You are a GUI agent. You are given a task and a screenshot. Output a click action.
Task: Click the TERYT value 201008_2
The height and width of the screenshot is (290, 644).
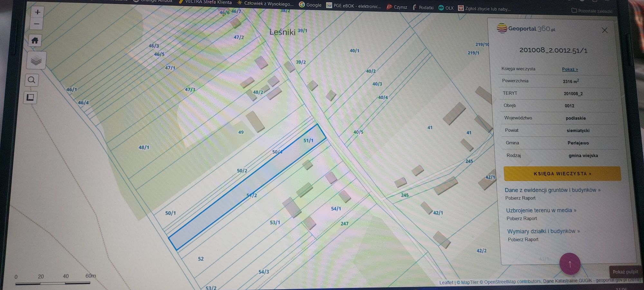click(573, 94)
